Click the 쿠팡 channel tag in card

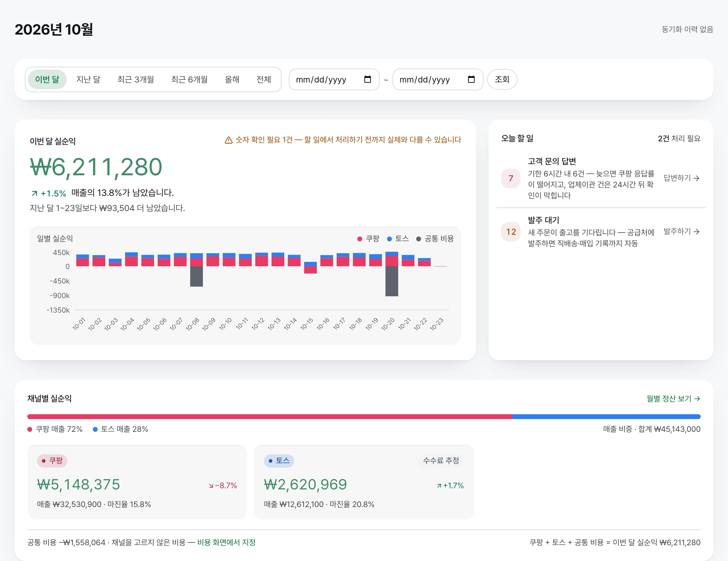pyautogui.click(x=52, y=461)
